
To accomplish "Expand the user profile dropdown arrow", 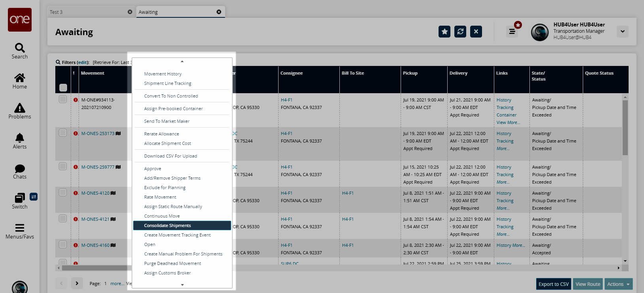I will [x=623, y=32].
